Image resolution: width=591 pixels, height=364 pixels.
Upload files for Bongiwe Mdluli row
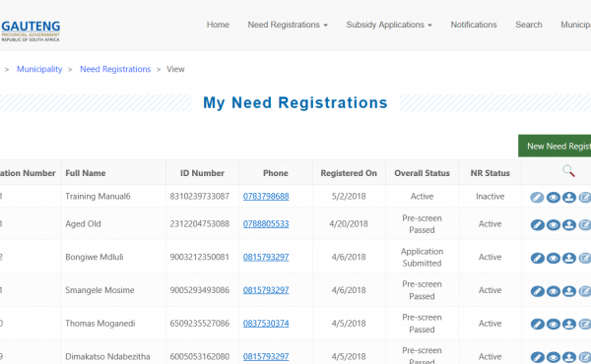click(569, 258)
